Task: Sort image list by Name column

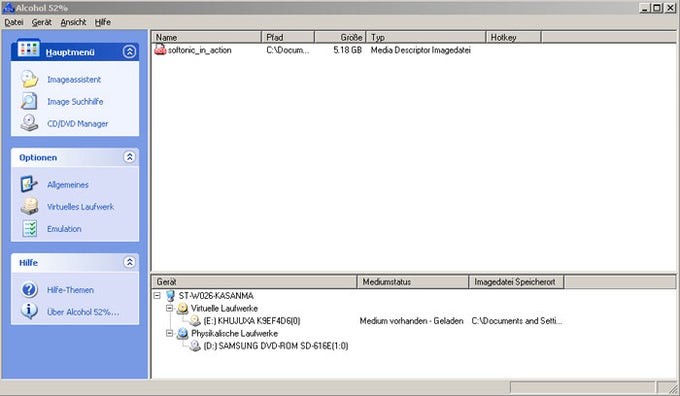Action: tap(206, 37)
